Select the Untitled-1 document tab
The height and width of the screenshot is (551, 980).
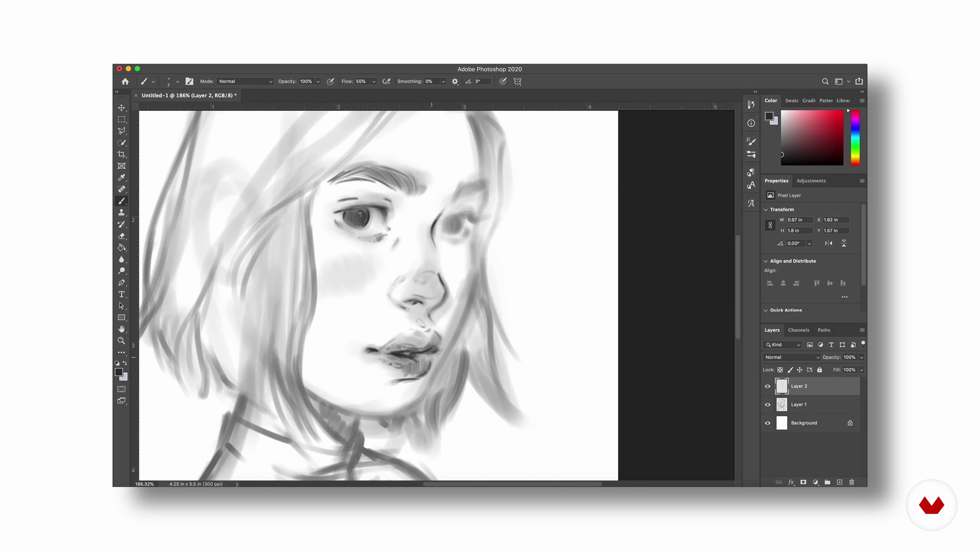click(x=189, y=95)
